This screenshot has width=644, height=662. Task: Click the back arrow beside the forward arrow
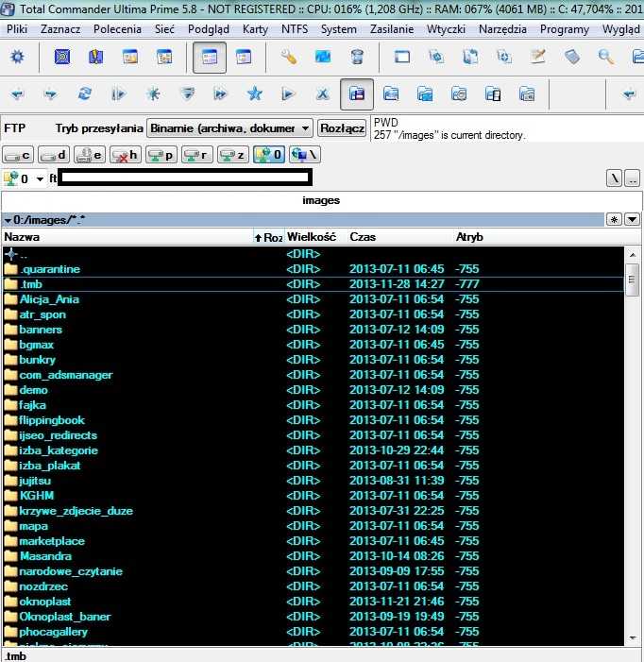(17, 93)
